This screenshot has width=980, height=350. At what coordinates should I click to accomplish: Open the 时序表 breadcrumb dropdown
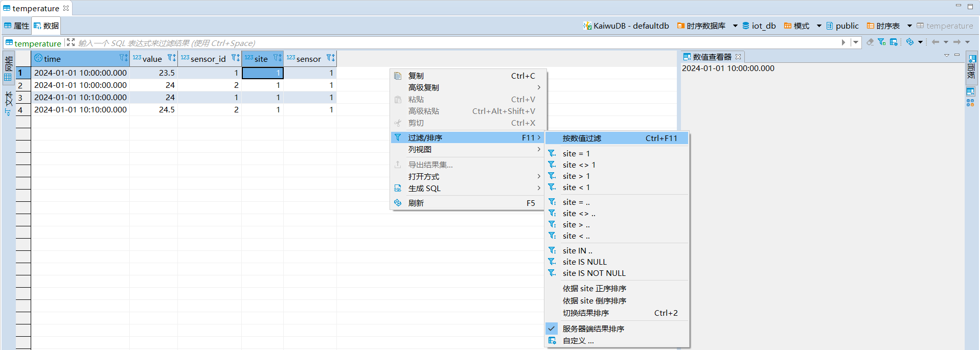click(909, 26)
